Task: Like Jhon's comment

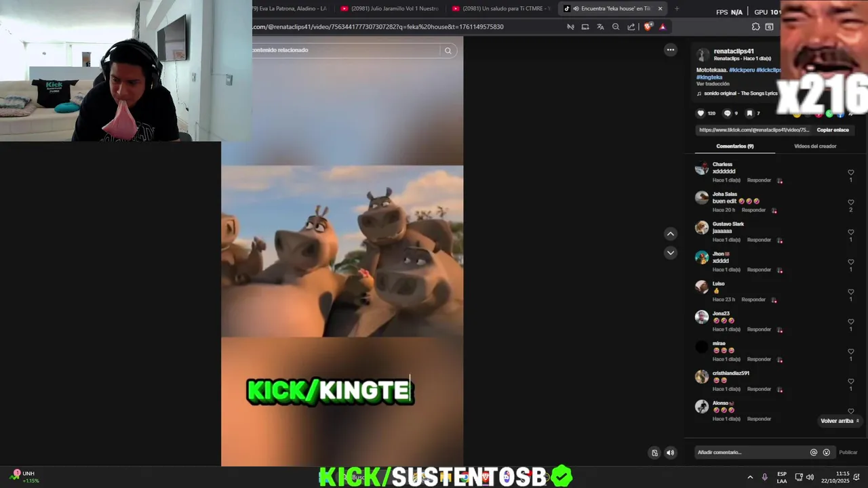Action: tap(851, 262)
